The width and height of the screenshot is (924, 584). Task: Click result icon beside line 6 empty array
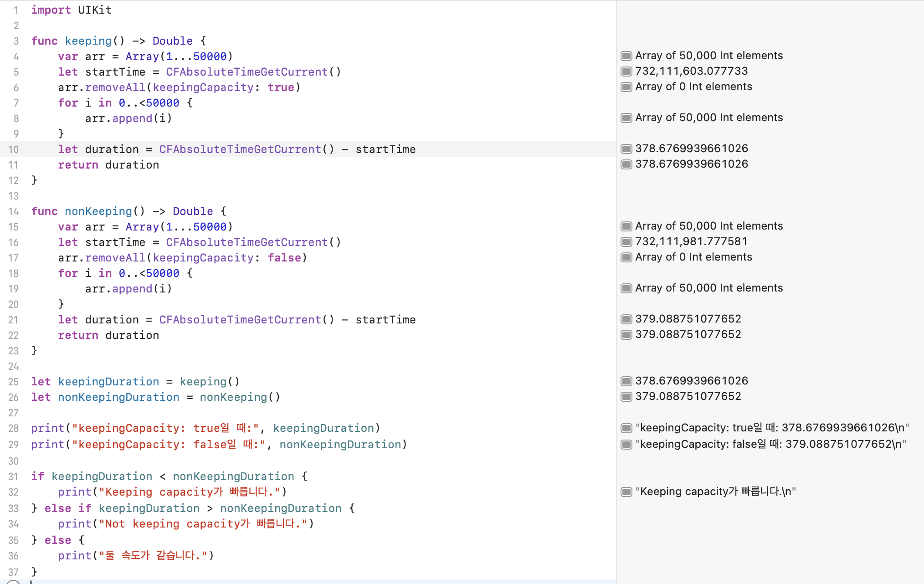626,87
